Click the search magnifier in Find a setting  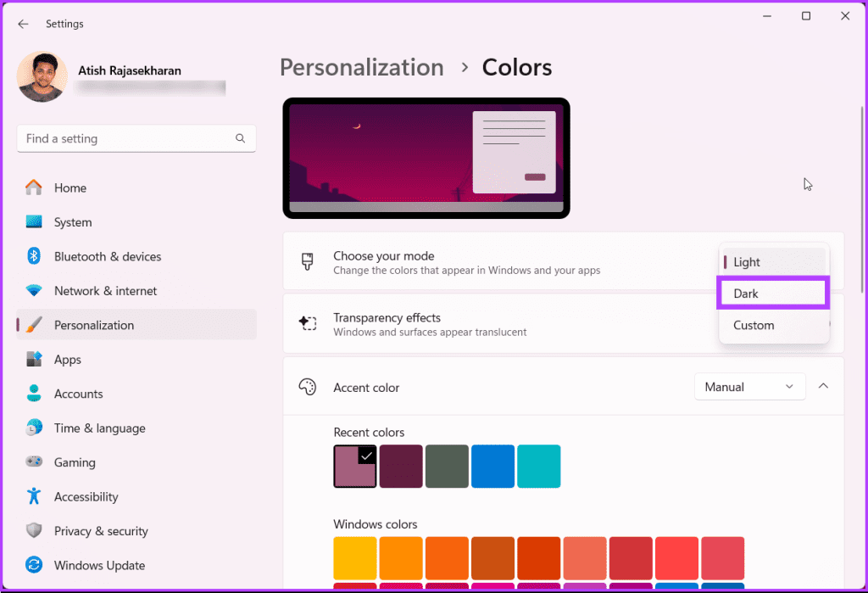[241, 138]
